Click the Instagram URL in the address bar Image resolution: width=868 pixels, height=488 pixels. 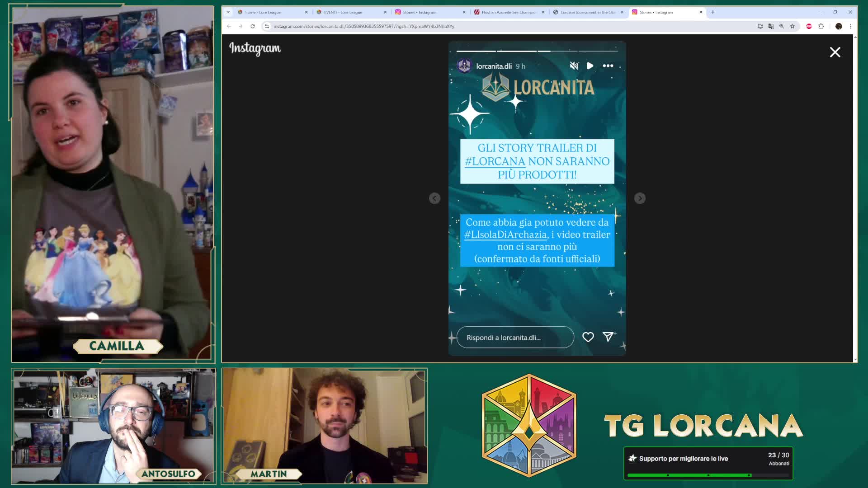pyautogui.click(x=364, y=26)
